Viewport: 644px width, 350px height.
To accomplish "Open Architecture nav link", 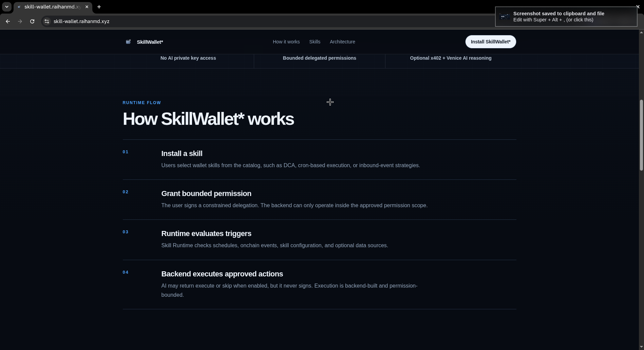I will (x=342, y=42).
